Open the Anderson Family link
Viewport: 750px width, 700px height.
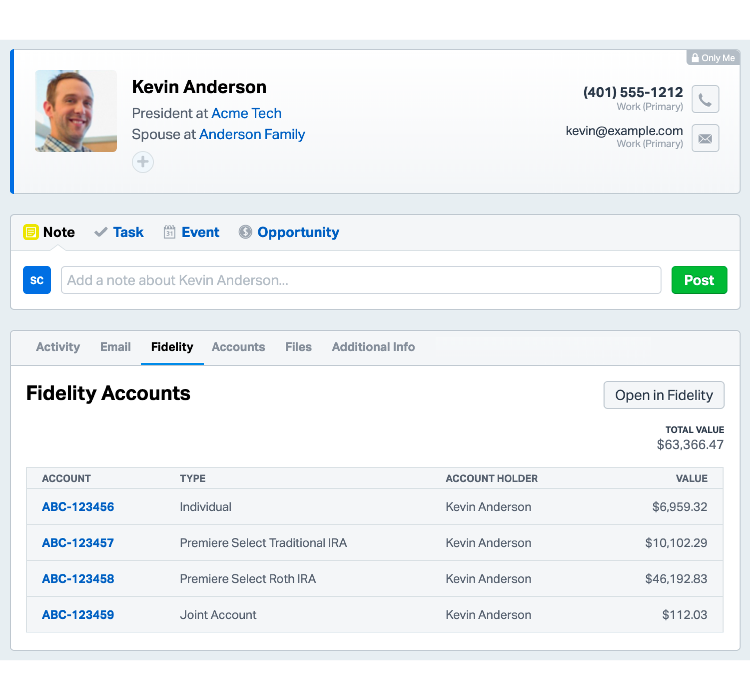[x=252, y=134]
